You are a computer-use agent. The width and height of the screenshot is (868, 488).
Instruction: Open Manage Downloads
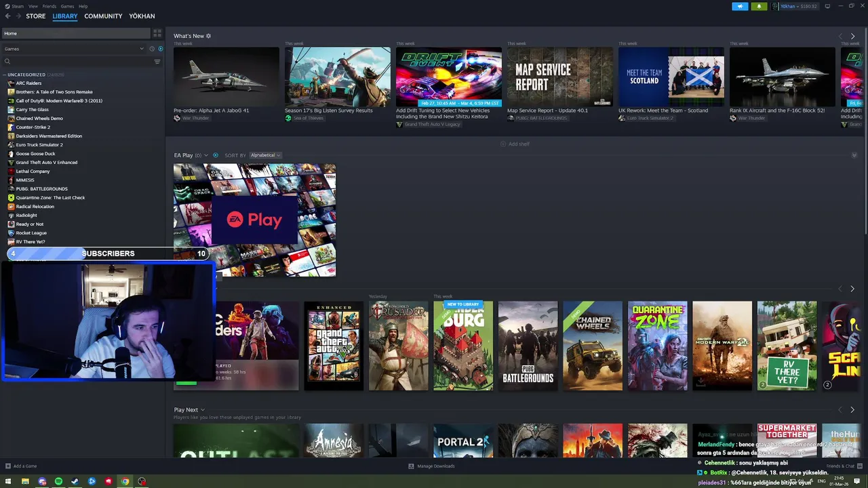[x=431, y=466]
